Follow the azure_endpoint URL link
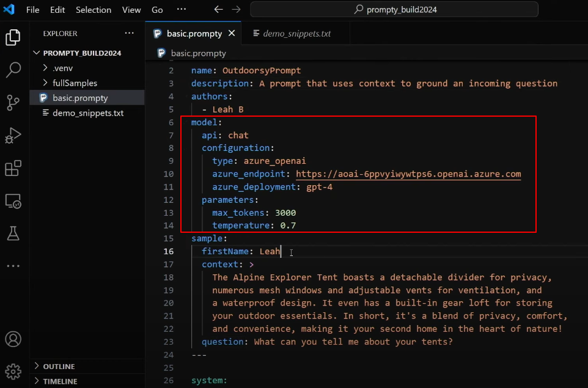The image size is (588, 388). tap(408, 174)
